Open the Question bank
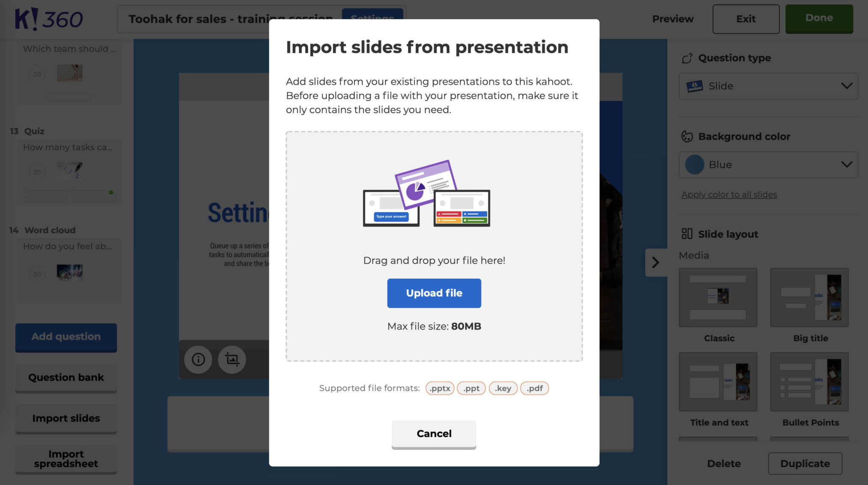 (66, 377)
